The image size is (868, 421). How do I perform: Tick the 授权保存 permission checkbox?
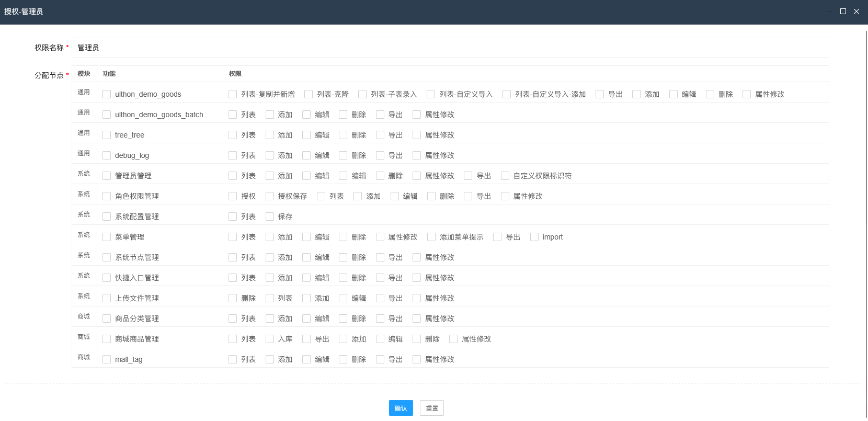tap(270, 196)
